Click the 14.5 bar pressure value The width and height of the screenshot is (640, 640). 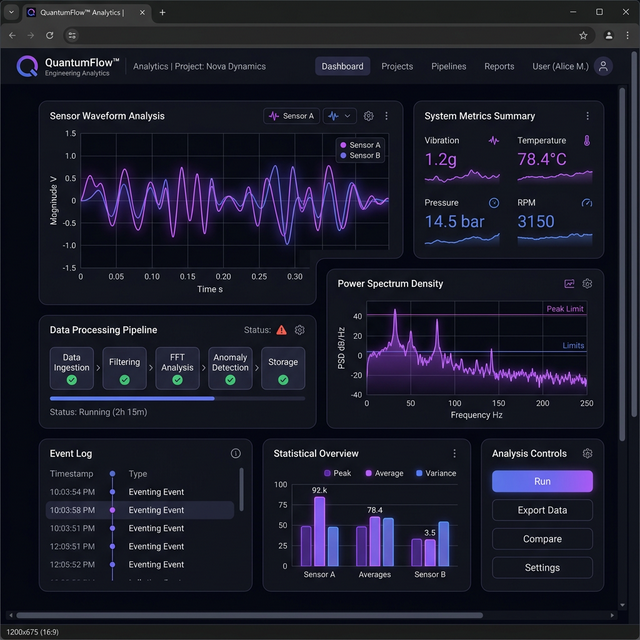[x=454, y=222]
